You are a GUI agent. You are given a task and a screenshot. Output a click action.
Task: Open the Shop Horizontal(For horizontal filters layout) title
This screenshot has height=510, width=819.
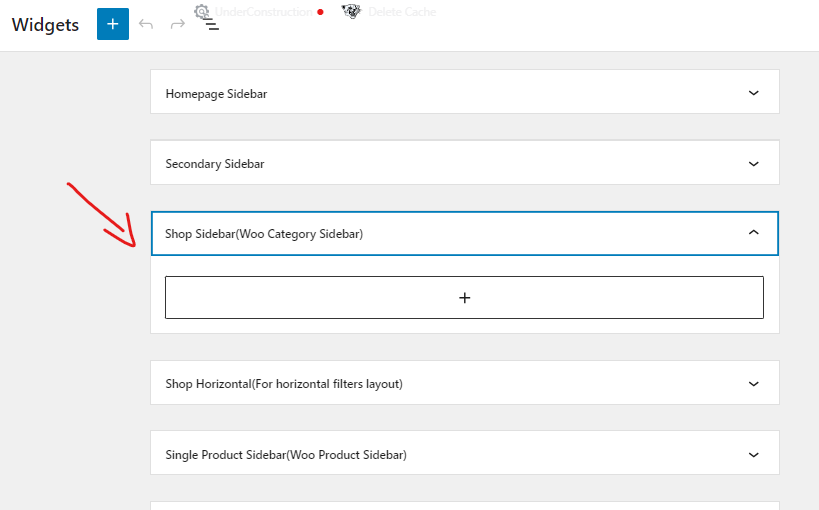(x=284, y=384)
